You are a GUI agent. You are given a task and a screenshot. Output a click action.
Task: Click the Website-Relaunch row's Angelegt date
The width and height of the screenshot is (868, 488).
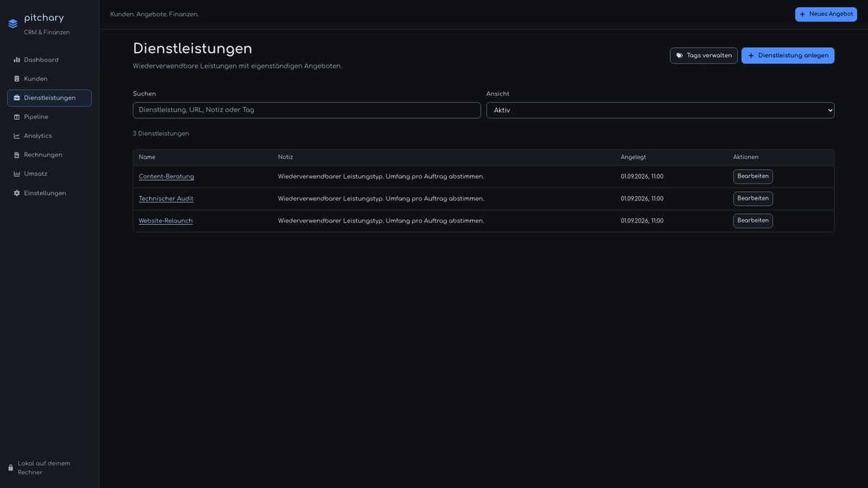point(642,221)
